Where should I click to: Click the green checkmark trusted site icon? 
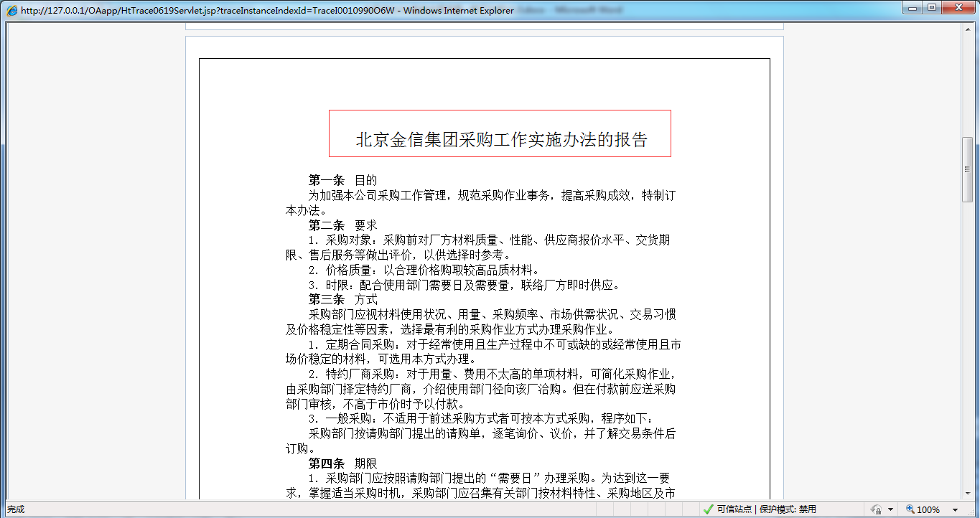click(x=708, y=508)
